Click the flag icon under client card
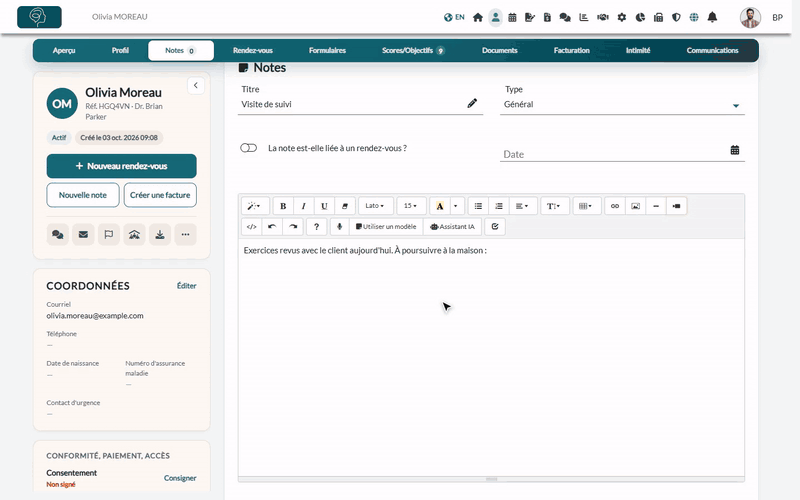Image resolution: width=800 pixels, height=500 pixels. pos(109,235)
